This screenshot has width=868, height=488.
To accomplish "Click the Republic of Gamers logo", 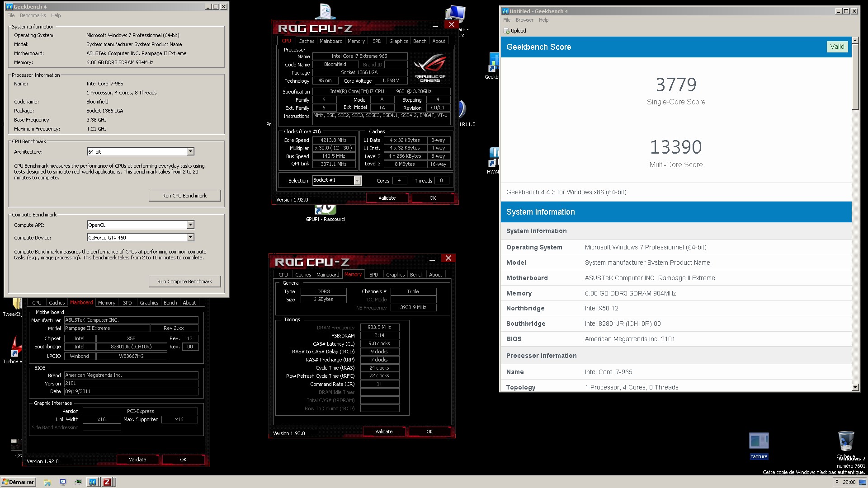I will click(430, 68).
